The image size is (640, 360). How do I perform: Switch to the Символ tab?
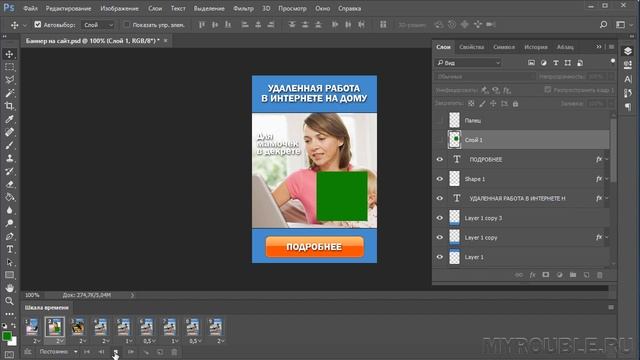point(504,47)
